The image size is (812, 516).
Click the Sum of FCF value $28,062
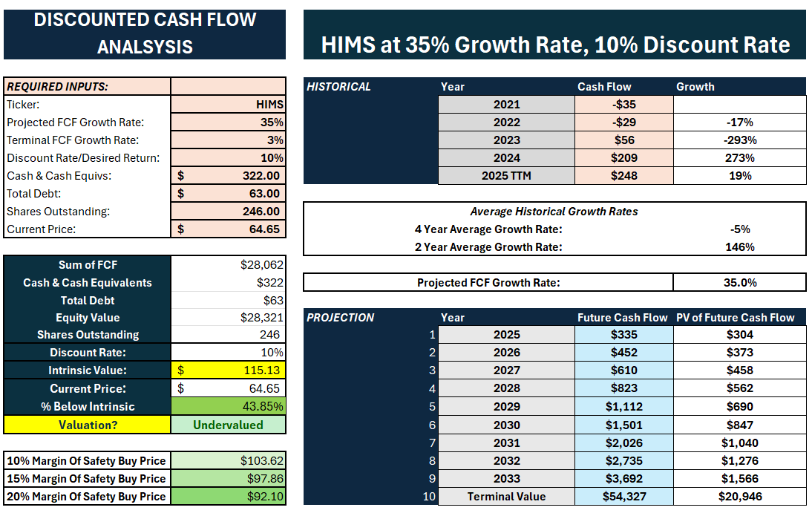pyautogui.click(x=229, y=265)
